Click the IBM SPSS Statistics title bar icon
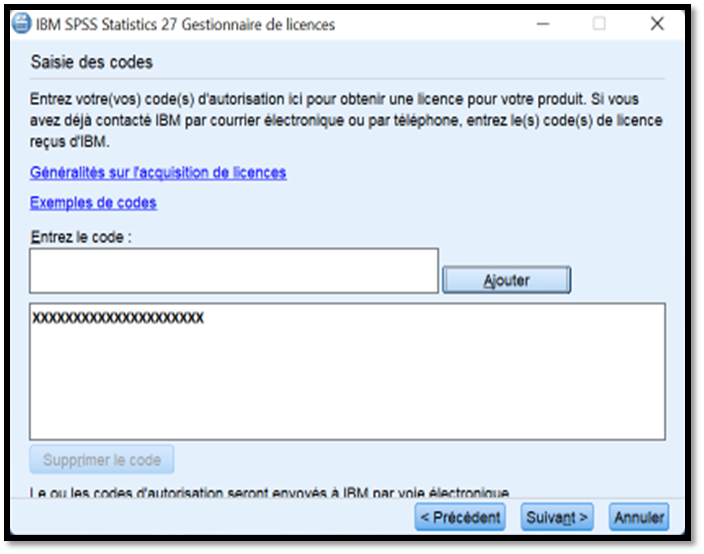The image size is (704, 554). tap(20, 24)
